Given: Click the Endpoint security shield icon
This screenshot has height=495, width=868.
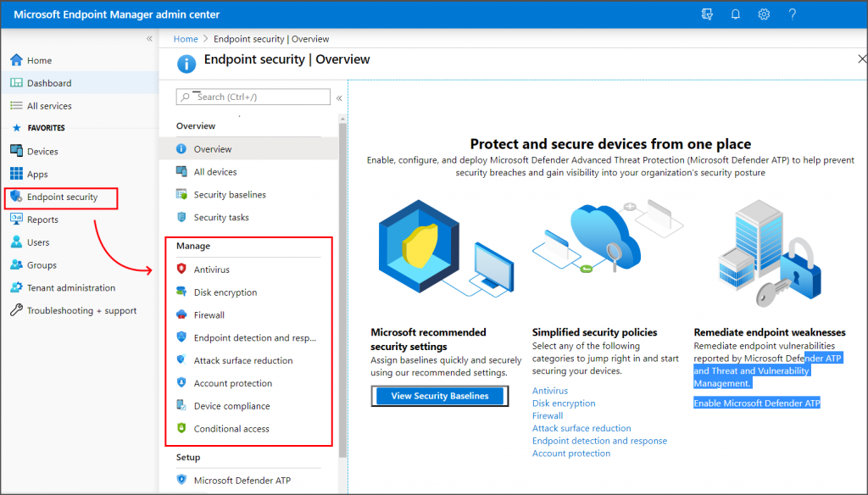Looking at the screenshot, I should [17, 197].
